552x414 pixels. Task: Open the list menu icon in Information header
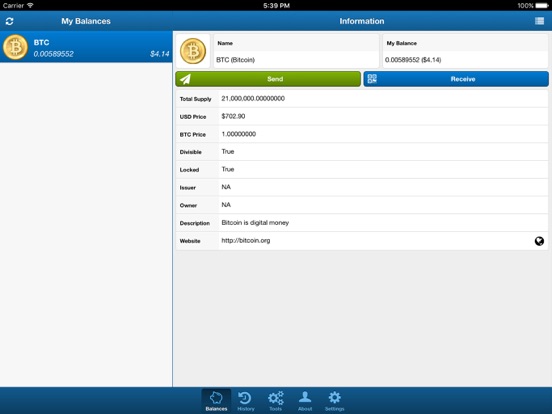(x=539, y=21)
